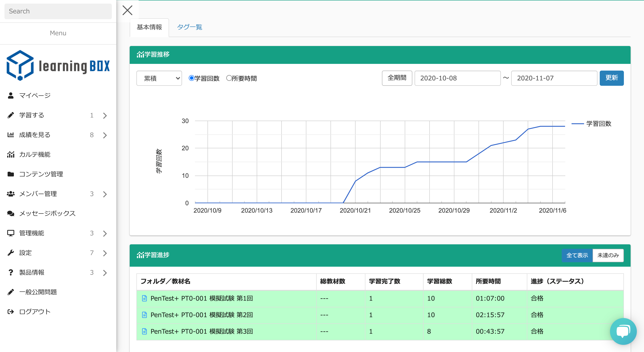Click document icon of 模擬試験 第1回 row
644x352 pixels.
(x=144, y=298)
